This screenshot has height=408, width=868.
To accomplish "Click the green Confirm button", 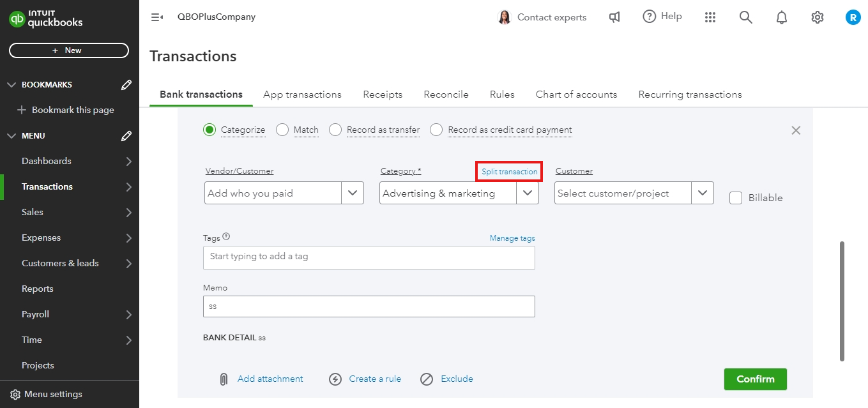I will [755, 379].
